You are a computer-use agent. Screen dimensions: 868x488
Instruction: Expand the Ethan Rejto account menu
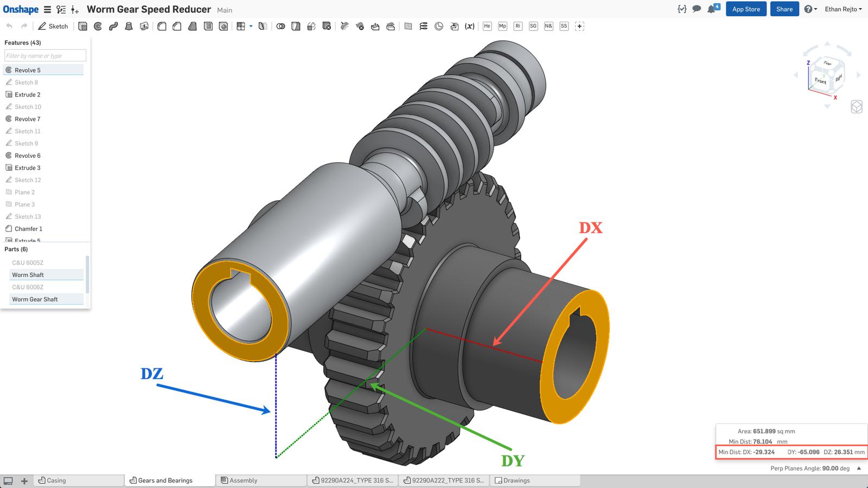[x=843, y=9]
